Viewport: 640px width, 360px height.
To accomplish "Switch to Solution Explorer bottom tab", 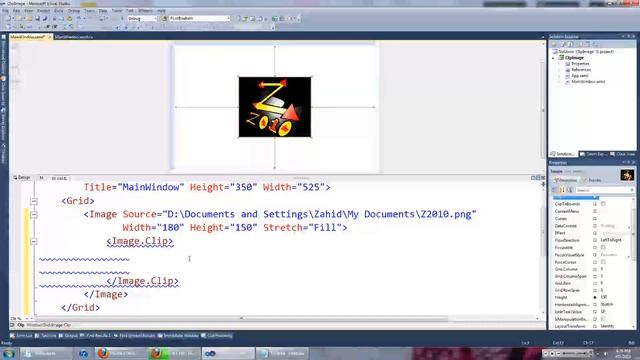I will pyautogui.click(x=562, y=154).
